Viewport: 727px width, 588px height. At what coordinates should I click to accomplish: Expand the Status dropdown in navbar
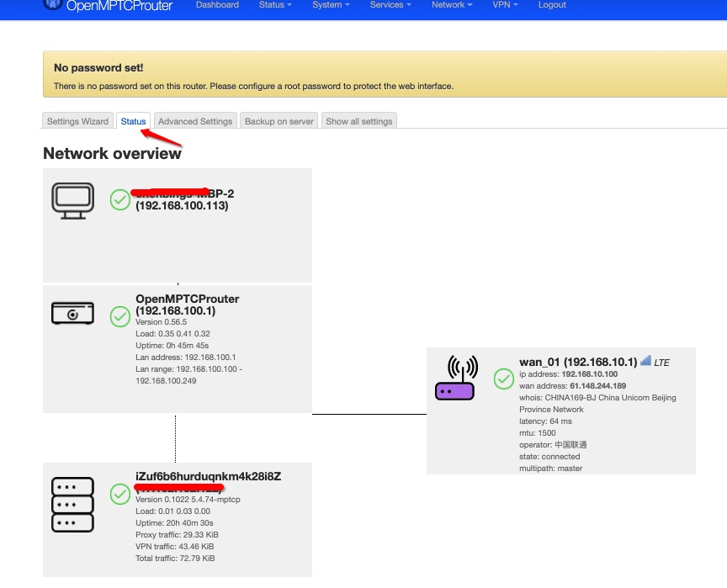pos(275,5)
